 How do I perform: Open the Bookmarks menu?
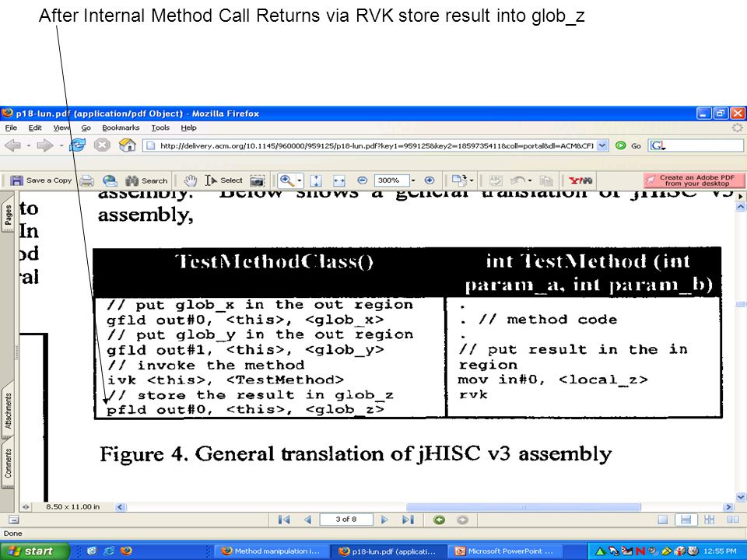tap(121, 128)
